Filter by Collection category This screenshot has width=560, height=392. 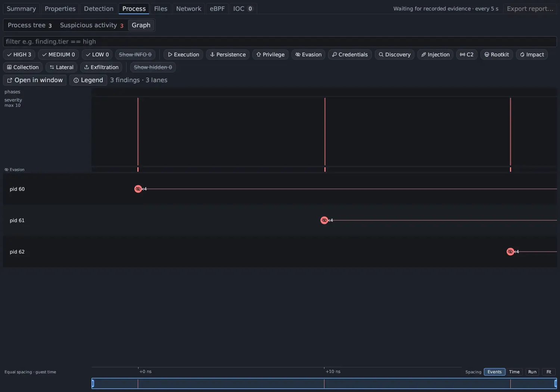tap(23, 67)
